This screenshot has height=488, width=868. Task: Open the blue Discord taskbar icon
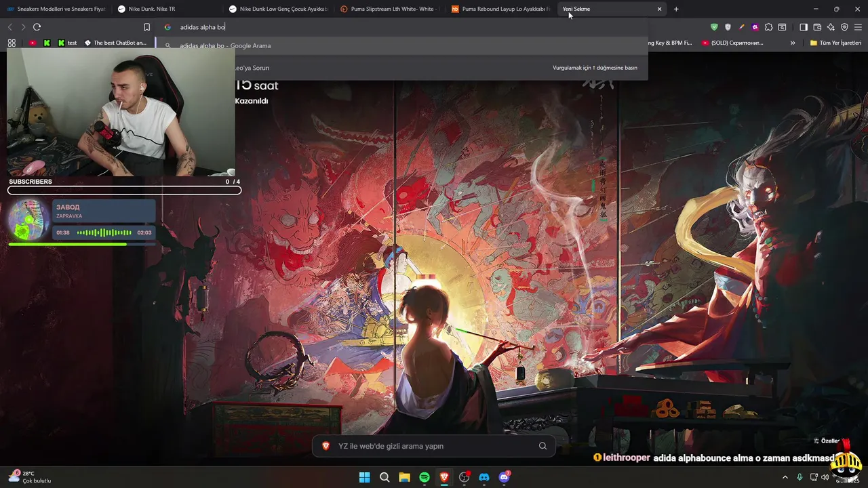(x=484, y=477)
